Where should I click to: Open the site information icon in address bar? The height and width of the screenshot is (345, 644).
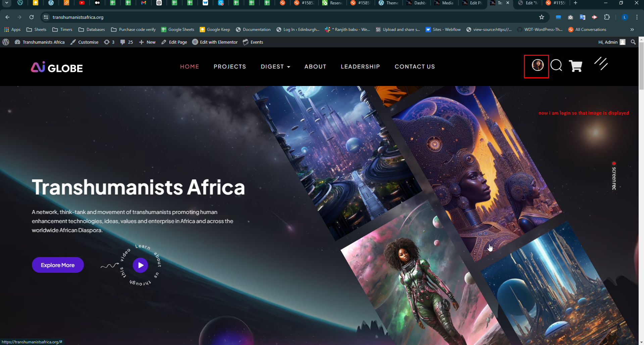[46, 17]
